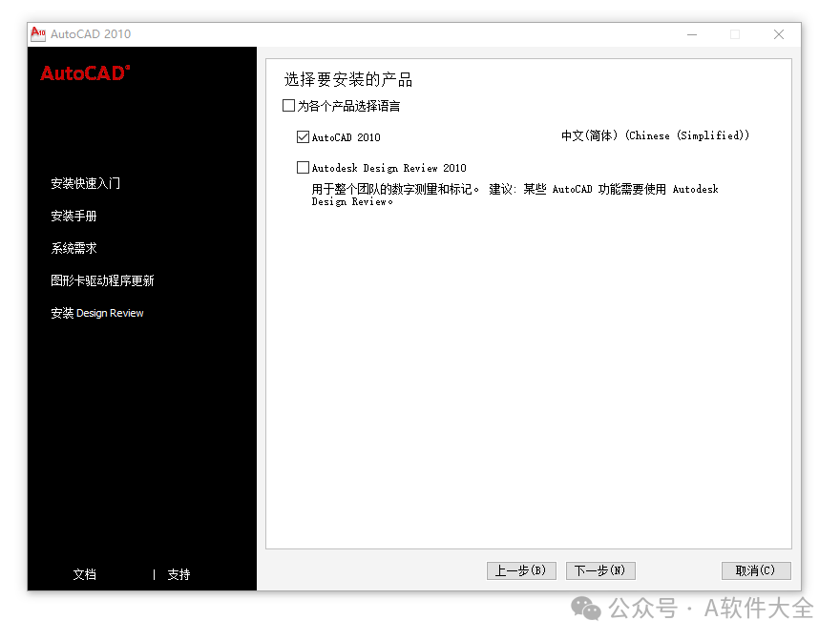Select the language text Chinese (Simplified)
The image size is (840, 641).
tap(655, 135)
